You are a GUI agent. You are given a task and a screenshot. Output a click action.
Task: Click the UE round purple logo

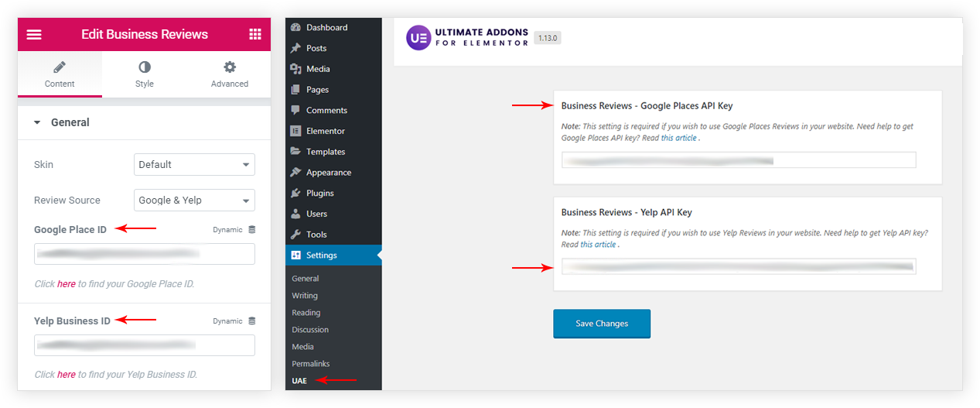pos(418,38)
